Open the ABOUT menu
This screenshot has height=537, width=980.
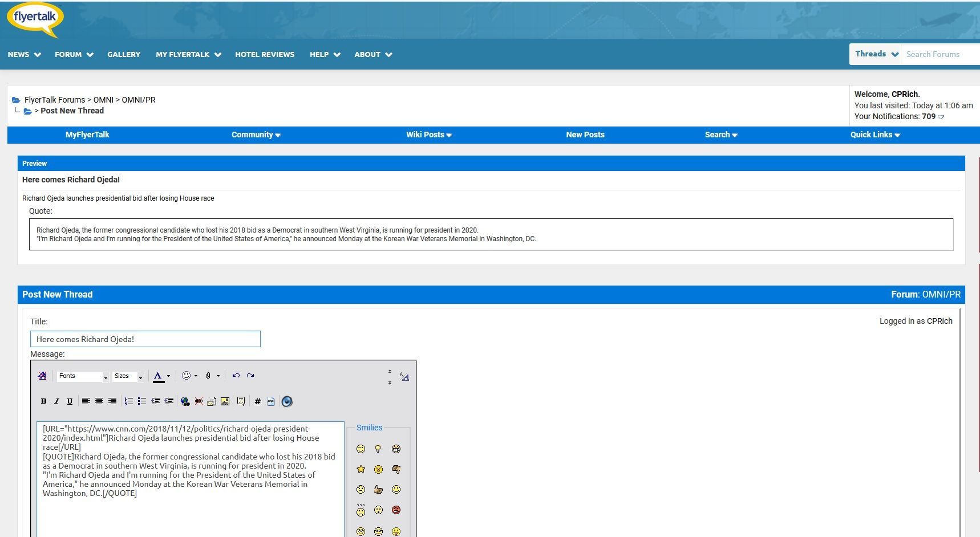tap(373, 55)
